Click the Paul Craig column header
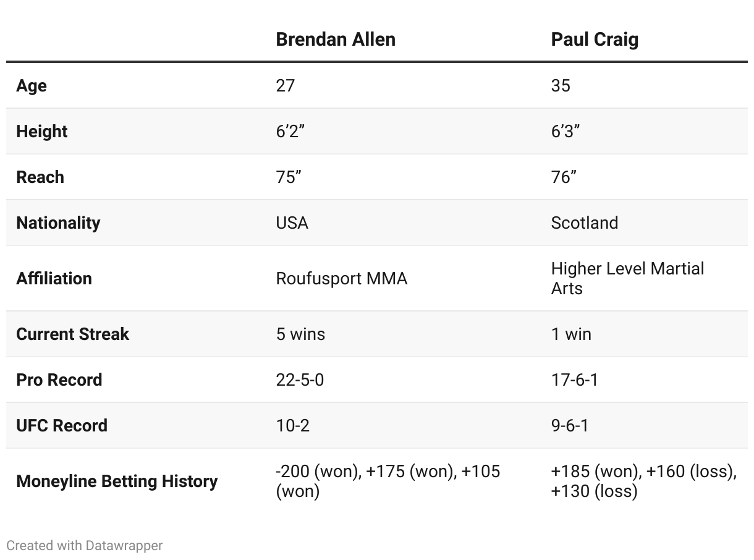This screenshot has width=754, height=560. [x=595, y=40]
